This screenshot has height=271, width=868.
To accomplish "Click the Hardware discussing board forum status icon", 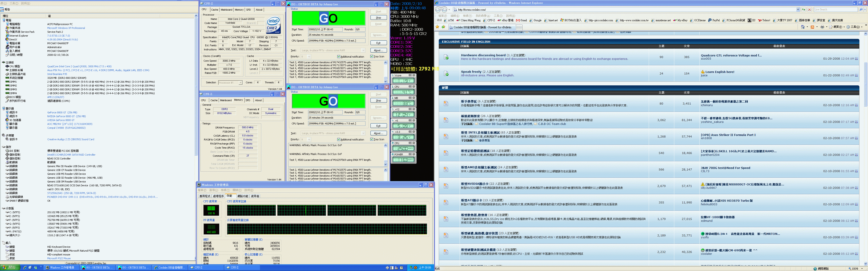I will (x=446, y=57).
